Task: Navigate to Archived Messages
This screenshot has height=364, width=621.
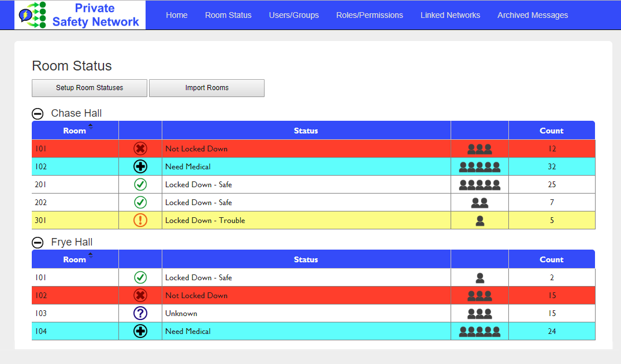Action: 532,15
